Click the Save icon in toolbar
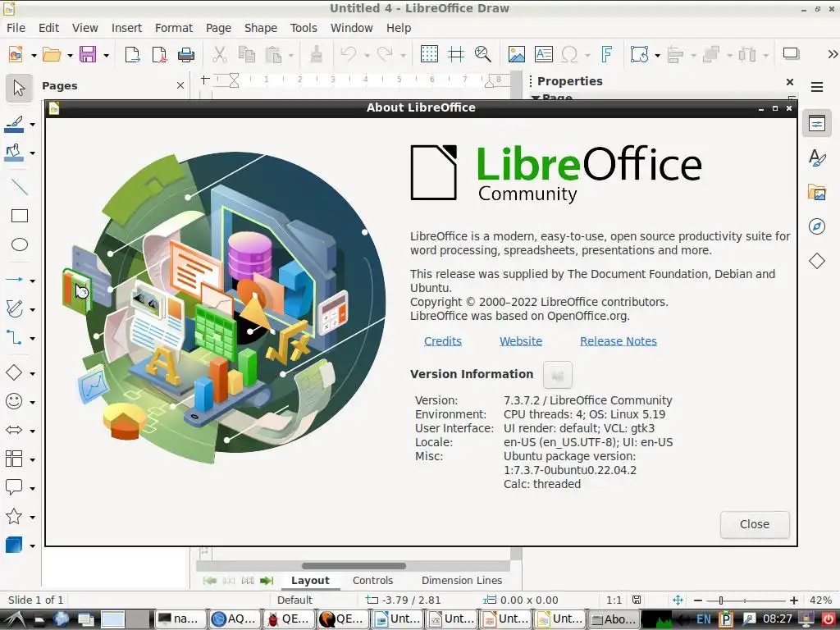The width and height of the screenshot is (840, 630). click(88, 54)
